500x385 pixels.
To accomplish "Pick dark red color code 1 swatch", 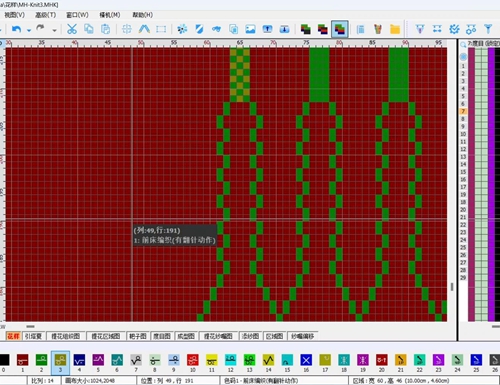I will 22,360.
